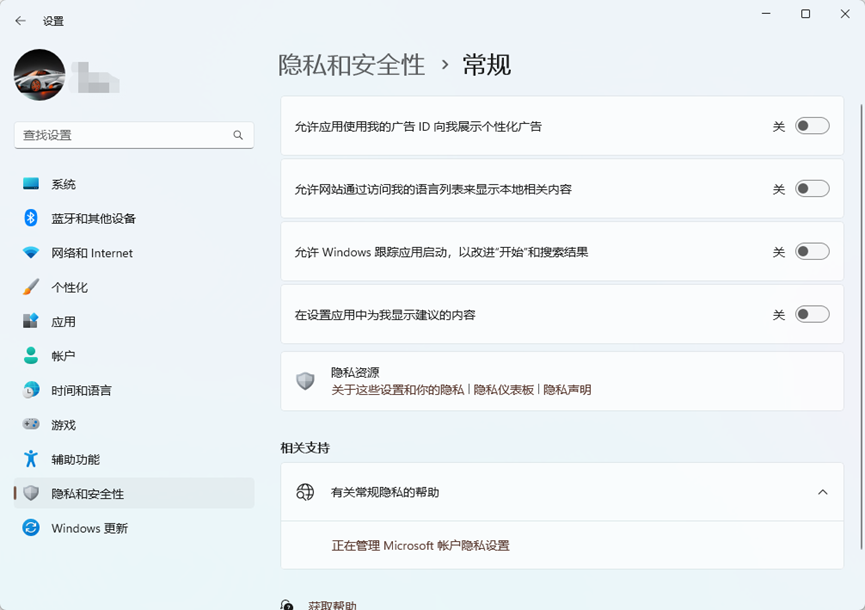Enable suggested content in Settings app toggle

(x=811, y=315)
